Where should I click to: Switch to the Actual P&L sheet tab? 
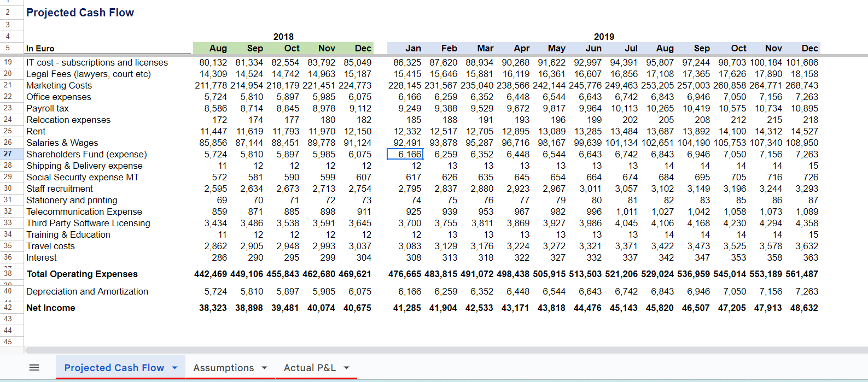pyautogui.click(x=310, y=368)
